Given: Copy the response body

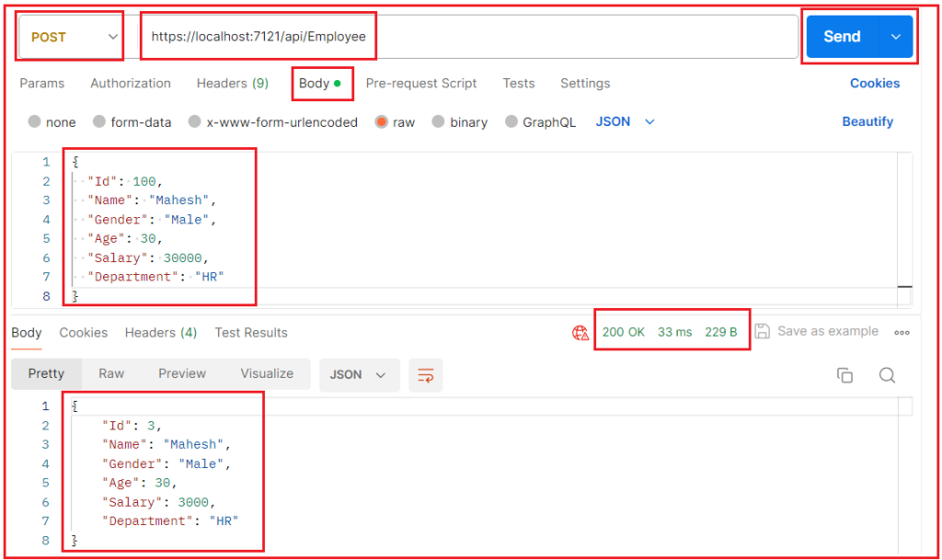Looking at the screenshot, I should (844, 374).
